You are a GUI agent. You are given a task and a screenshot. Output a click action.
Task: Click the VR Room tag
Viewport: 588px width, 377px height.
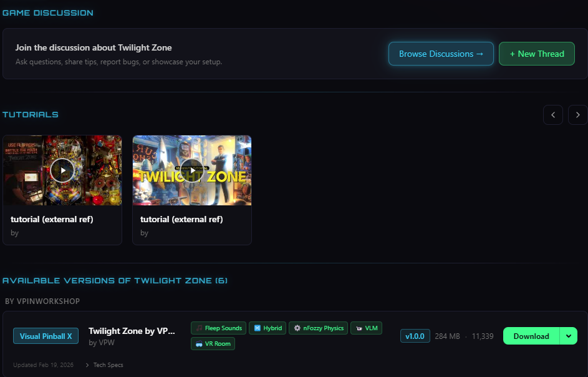tap(213, 343)
